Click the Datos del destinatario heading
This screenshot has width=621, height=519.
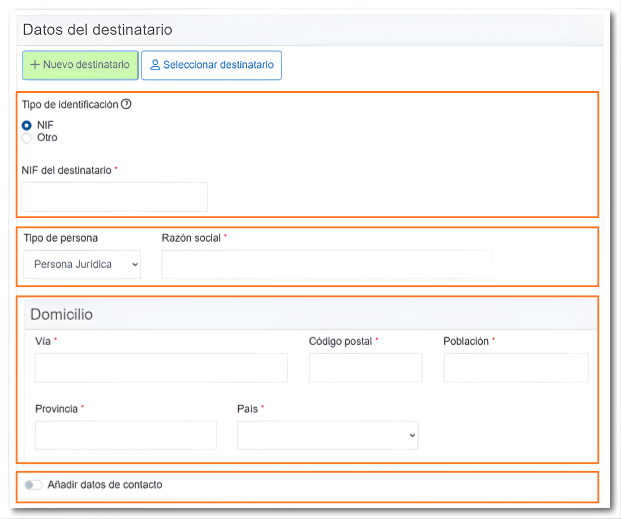point(97,30)
